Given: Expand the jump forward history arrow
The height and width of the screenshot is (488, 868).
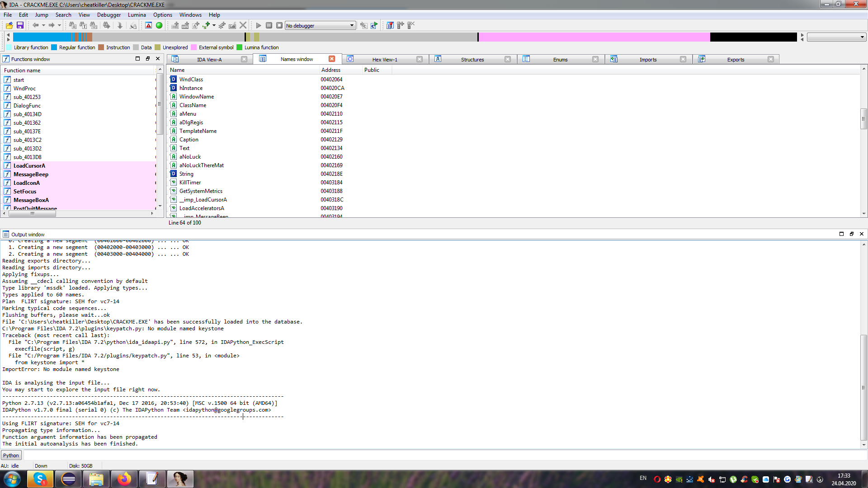Looking at the screenshot, I should click(x=59, y=25).
